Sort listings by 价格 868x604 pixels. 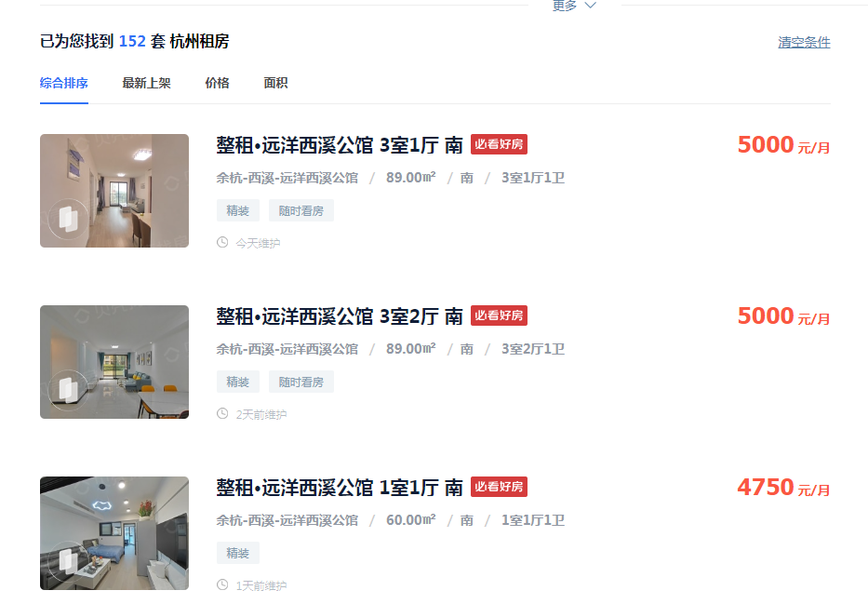tap(217, 83)
